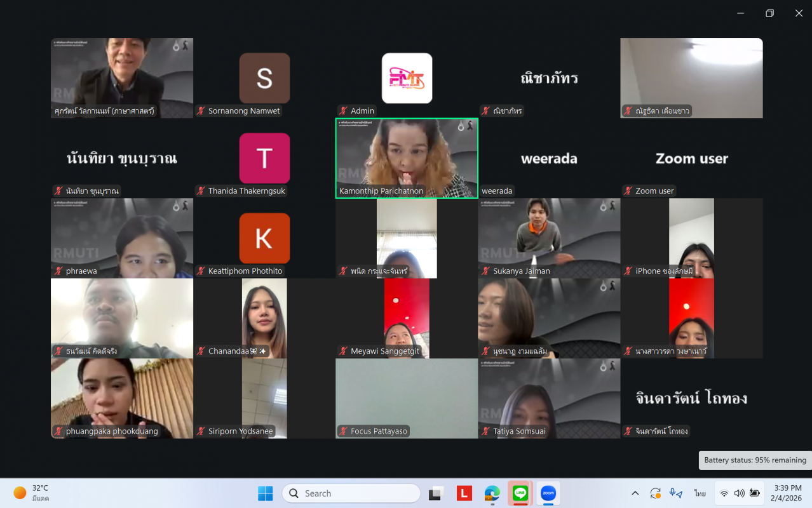Click the Wi-Fi network icon in the tray

(724, 493)
